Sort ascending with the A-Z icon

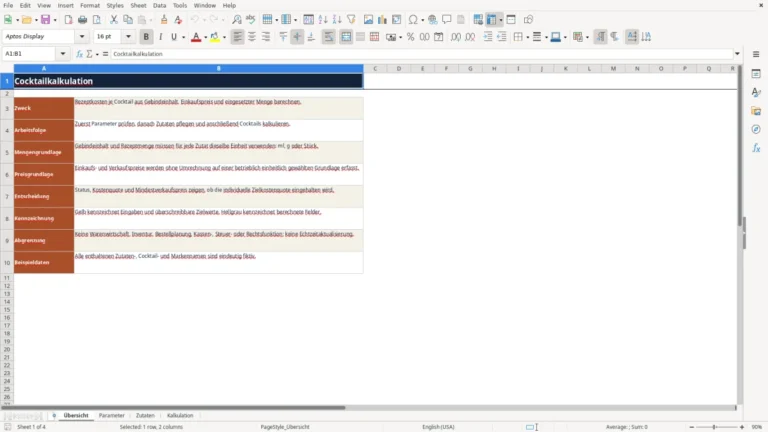(x=323, y=20)
